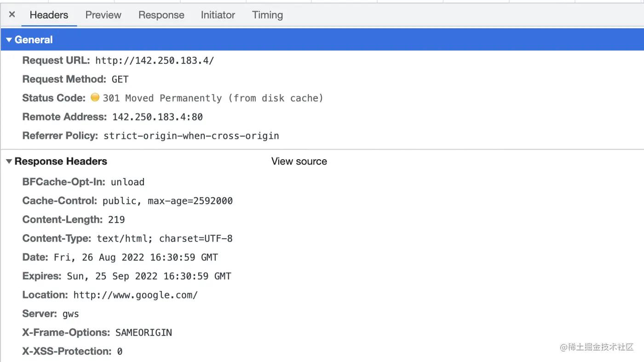Collapse the Response Headers disclosure triangle
Image resolution: width=644 pixels, height=362 pixels.
(x=9, y=161)
